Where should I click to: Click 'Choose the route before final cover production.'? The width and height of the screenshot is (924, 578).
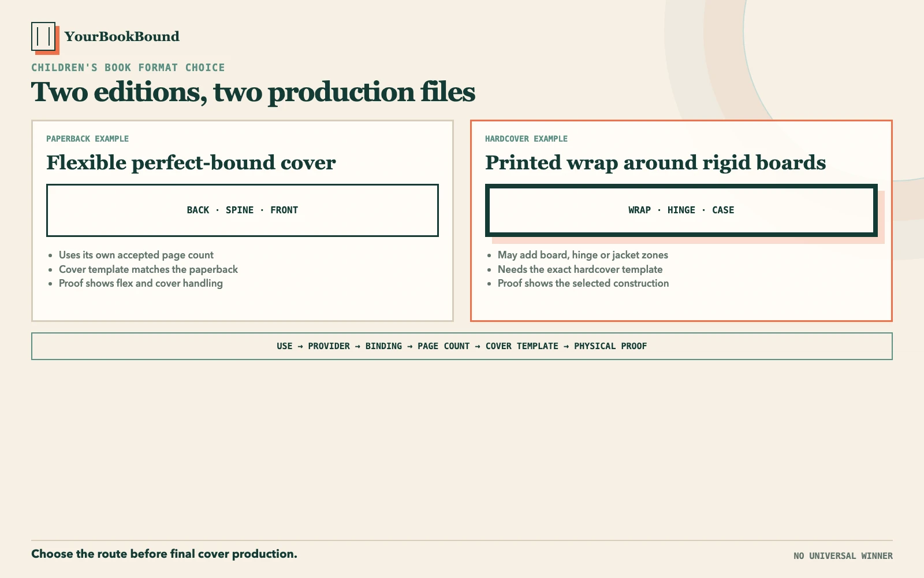point(164,554)
